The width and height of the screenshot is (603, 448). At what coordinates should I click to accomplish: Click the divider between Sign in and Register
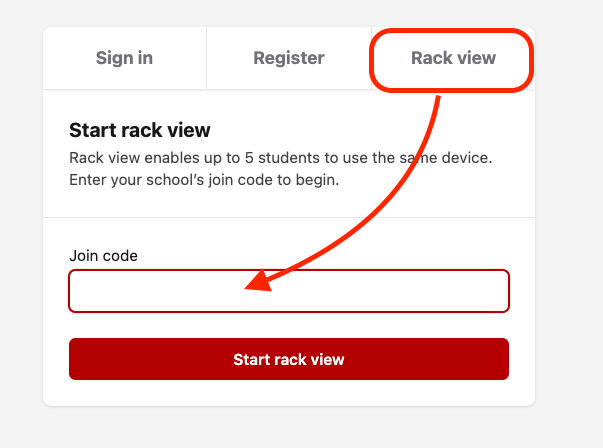[206, 58]
